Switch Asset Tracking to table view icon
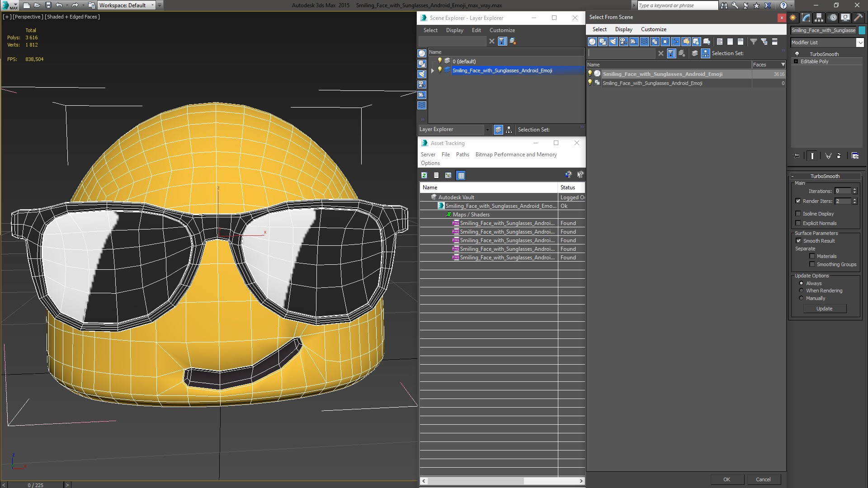This screenshot has height=488, width=868. click(461, 175)
